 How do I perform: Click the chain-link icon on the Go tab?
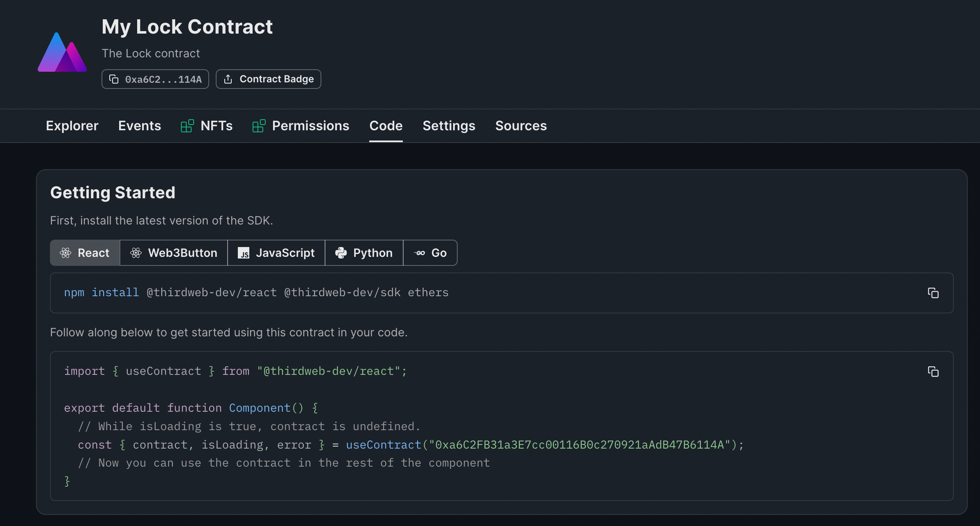pyautogui.click(x=420, y=253)
